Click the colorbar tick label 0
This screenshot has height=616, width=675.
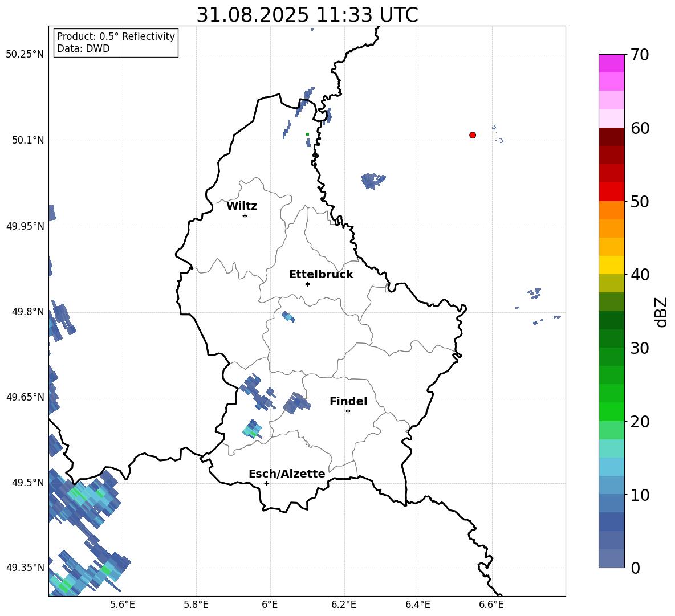click(635, 568)
